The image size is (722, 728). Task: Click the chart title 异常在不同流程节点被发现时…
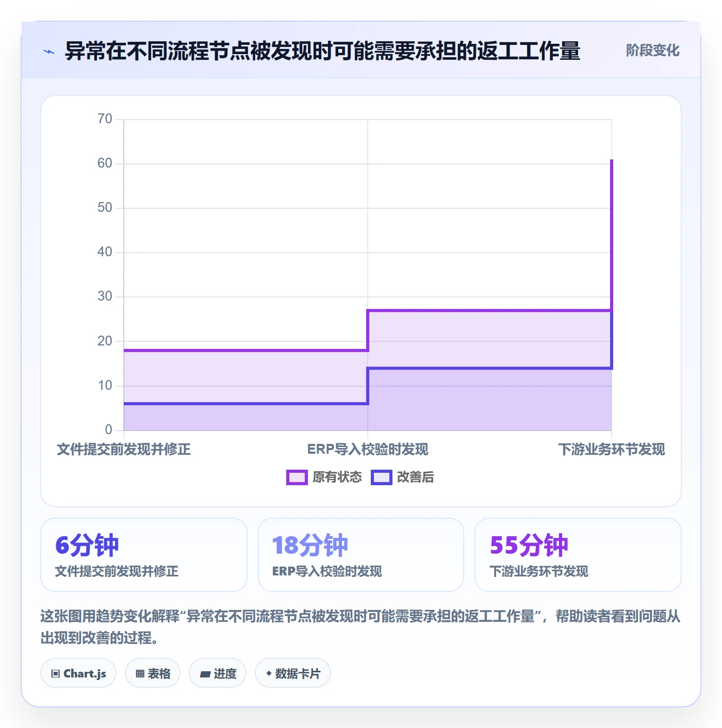point(322,51)
